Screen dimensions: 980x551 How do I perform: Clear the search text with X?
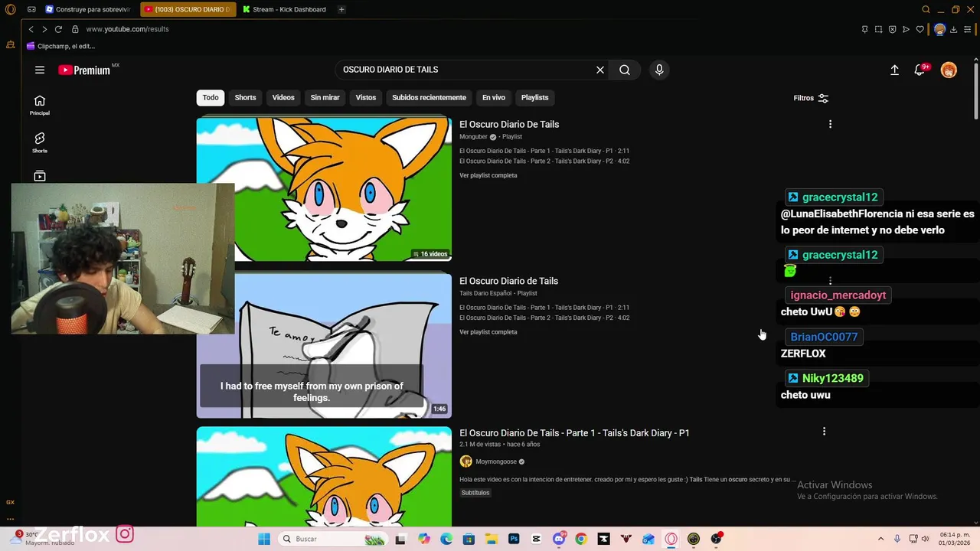coord(600,70)
